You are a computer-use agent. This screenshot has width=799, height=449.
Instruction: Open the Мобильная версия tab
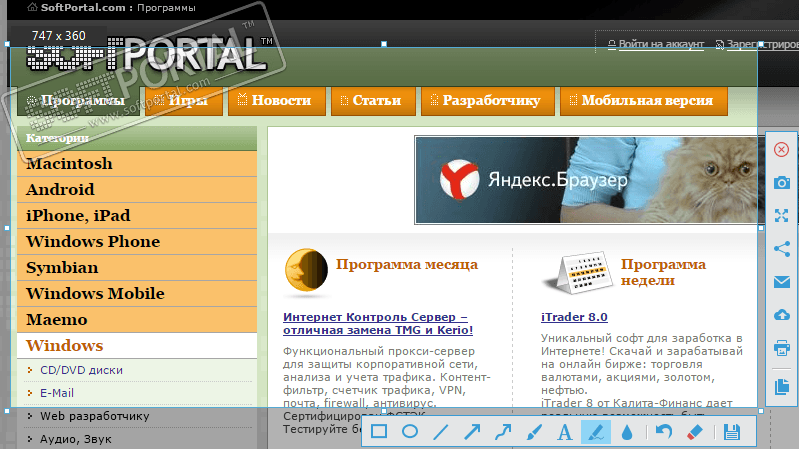(644, 101)
